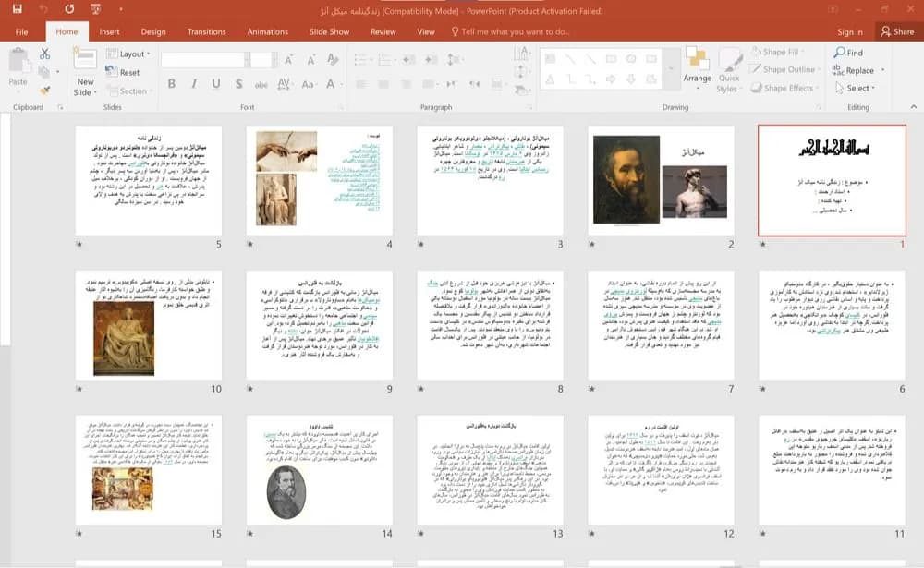Screen dimensions: 924x568
Task: Open the Clipboard pane launcher
Action: (60, 107)
